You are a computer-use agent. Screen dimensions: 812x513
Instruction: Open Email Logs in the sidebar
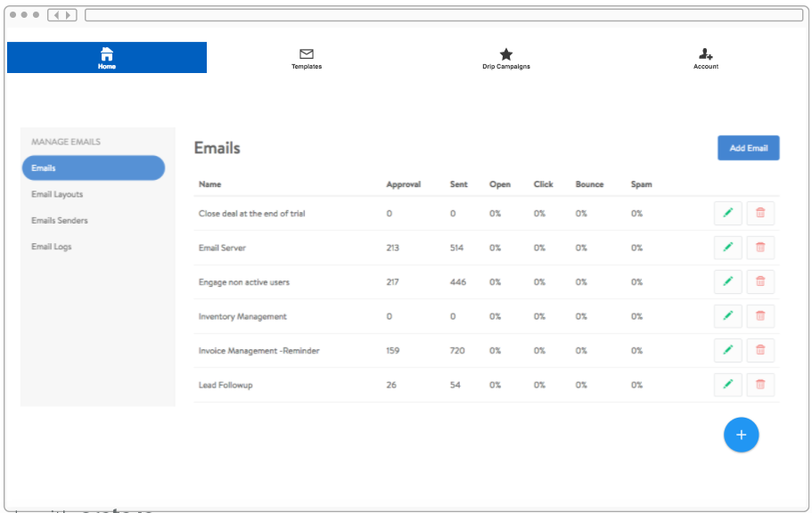click(x=52, y=247)
